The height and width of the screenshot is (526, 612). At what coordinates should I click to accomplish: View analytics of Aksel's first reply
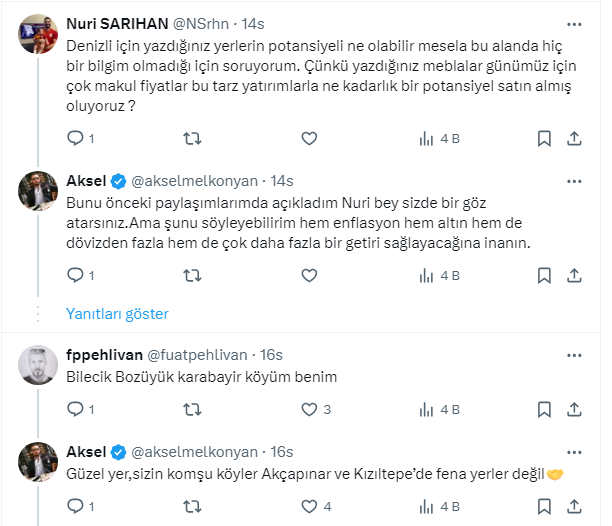425,274
